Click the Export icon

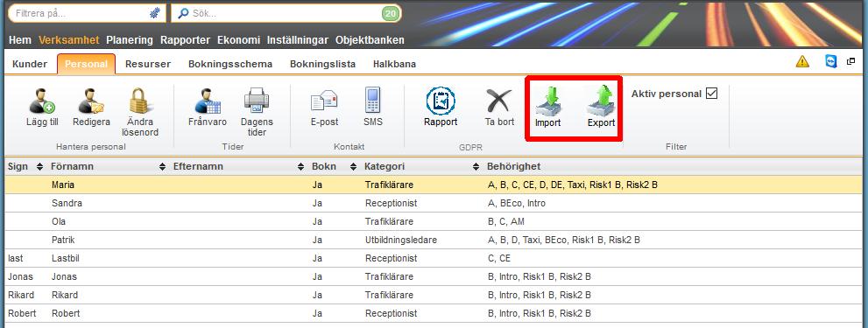[601, 101]
